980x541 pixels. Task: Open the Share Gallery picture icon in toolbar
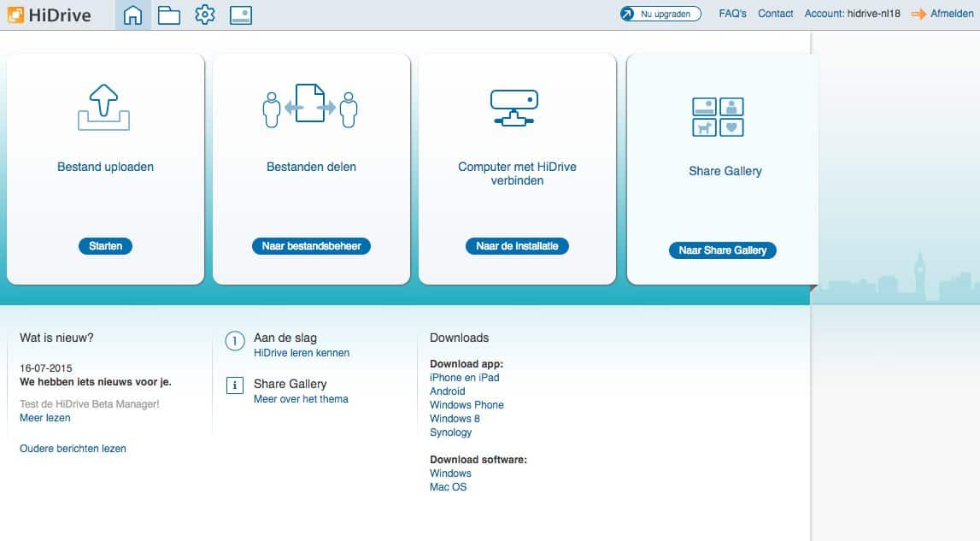[x=241, y=15]
